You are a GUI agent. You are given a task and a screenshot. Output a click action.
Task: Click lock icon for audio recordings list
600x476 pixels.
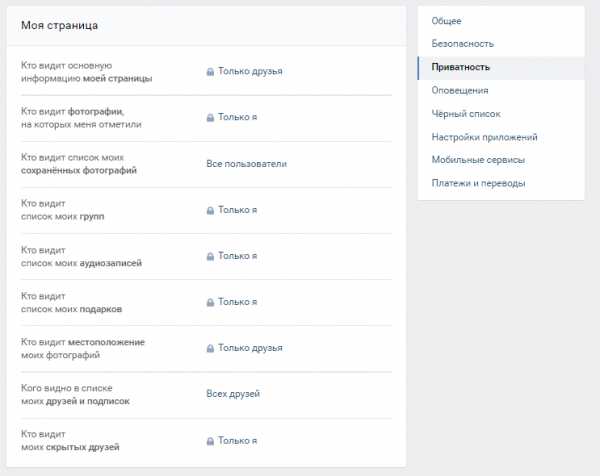point(210,256)
